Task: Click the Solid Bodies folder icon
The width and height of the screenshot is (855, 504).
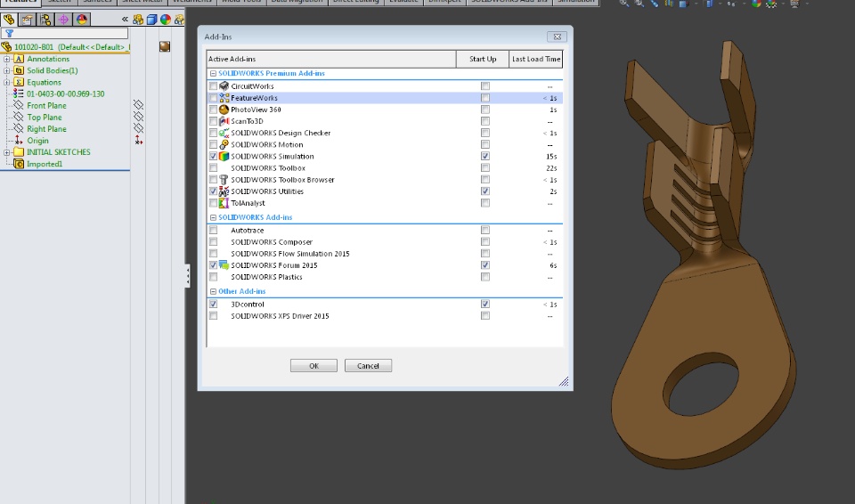Action: (19, 70)
